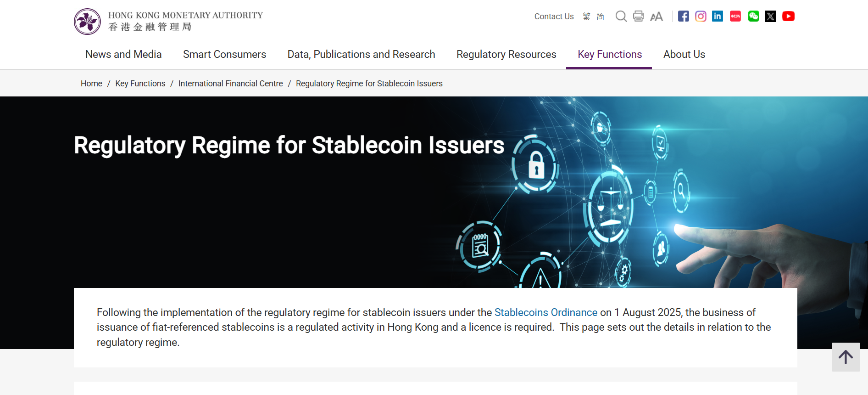Click the print page icon
Screen dimensions: 868x395
pyautogui.click(x=638, y=16)
